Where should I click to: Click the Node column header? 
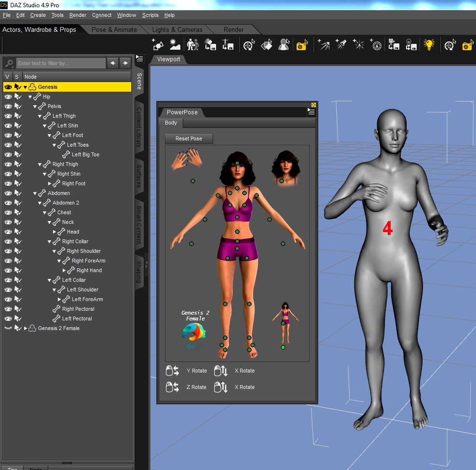coord(77,77)
